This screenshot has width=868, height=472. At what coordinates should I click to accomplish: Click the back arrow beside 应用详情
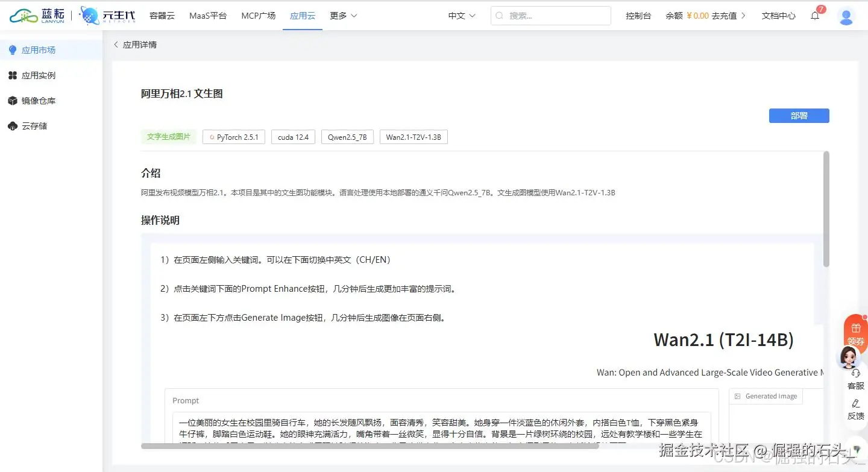[115, 44]
